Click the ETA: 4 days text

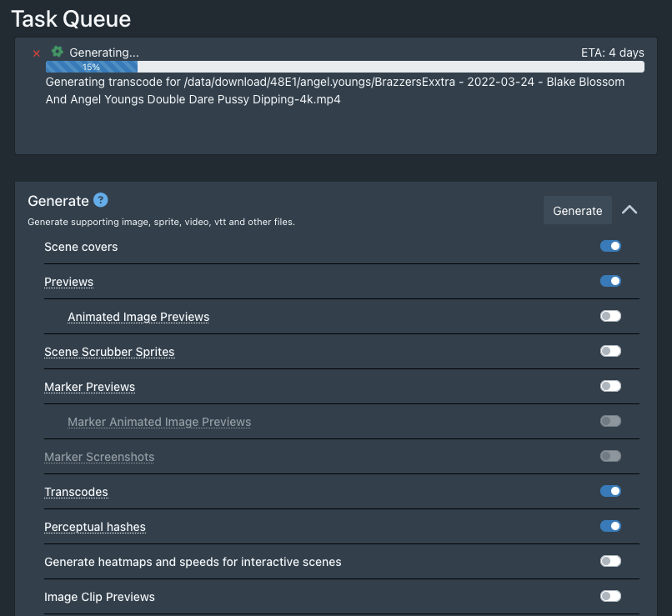(x=612, y=53)
